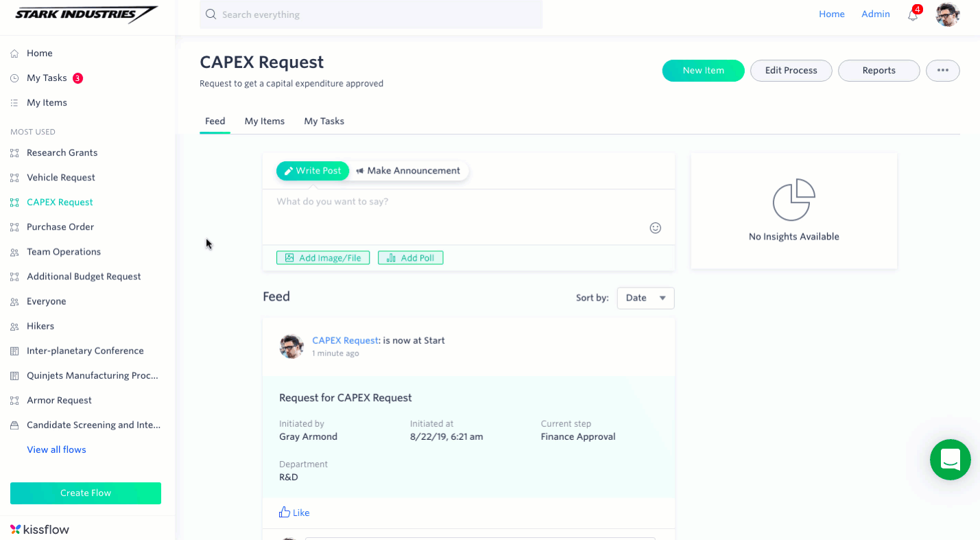Viewport: 980px width, 540px height.
Task: Open the Home link in top bar
Action: tap(832, 14)
